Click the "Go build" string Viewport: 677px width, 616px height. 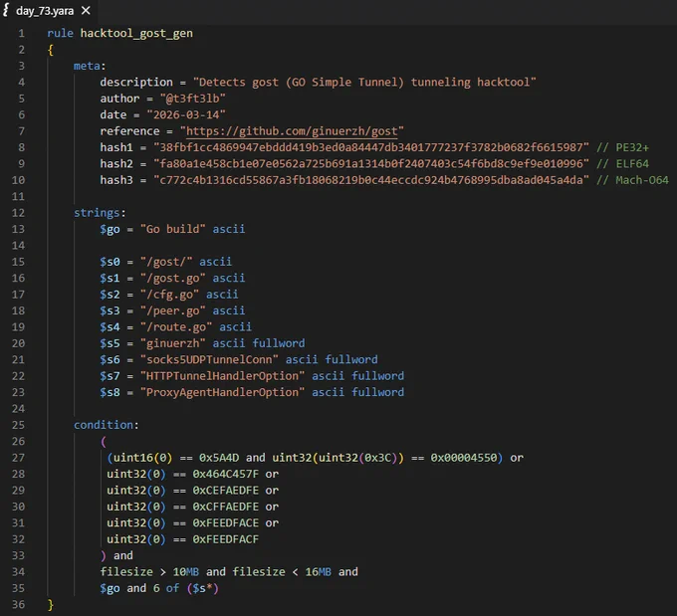(172, 229)
